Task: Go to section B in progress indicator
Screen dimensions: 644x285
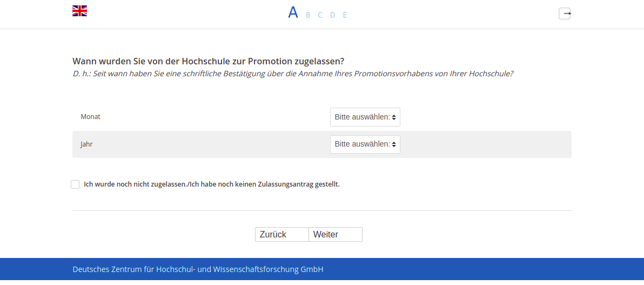Action: click(308, 15)
